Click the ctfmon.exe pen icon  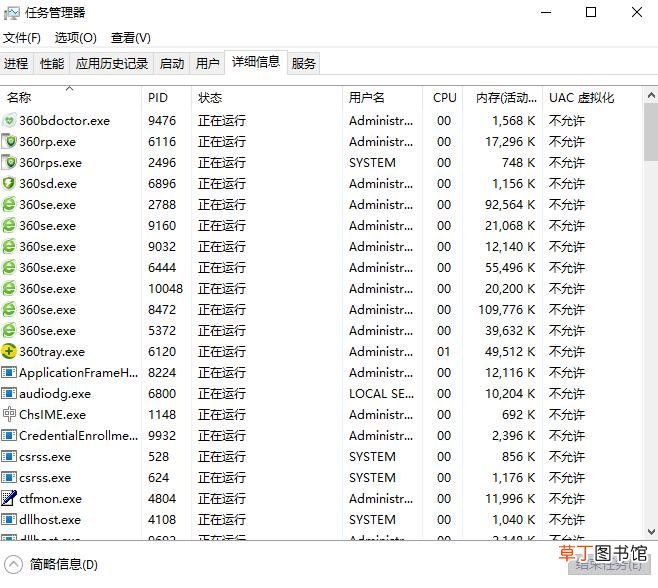(9, 499)
